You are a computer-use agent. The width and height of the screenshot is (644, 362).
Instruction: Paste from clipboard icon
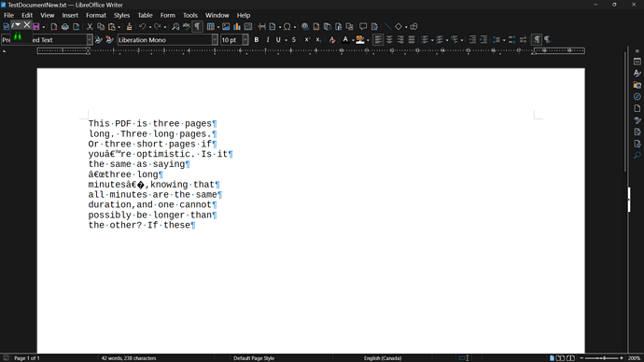[x=112, y=27]
